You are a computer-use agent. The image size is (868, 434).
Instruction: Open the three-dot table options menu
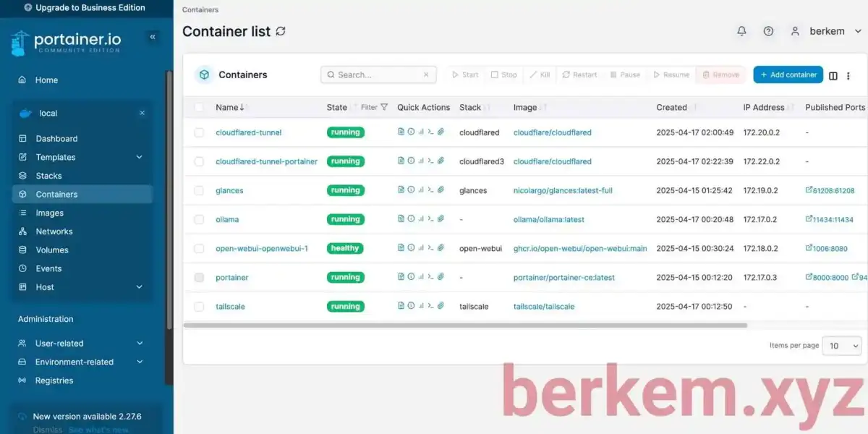coord(848,75)
